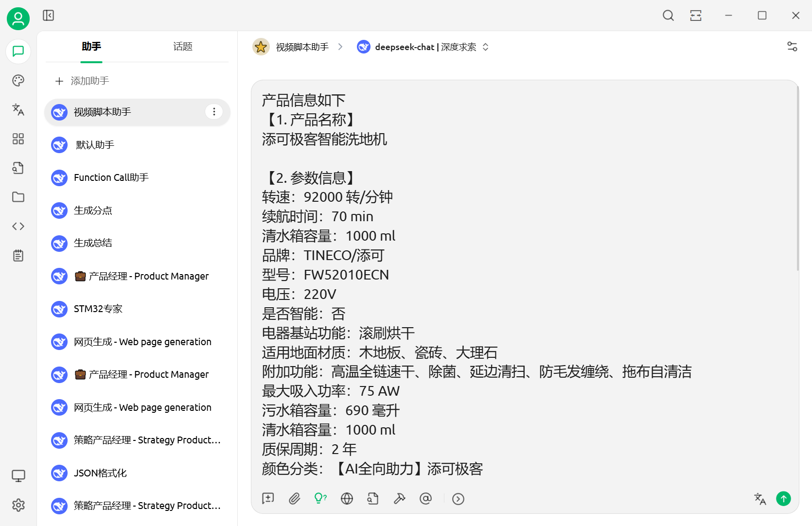Open the notes clipboard sidebar icon
Viewport: 812px width, 526px height.
coord(18,255)
